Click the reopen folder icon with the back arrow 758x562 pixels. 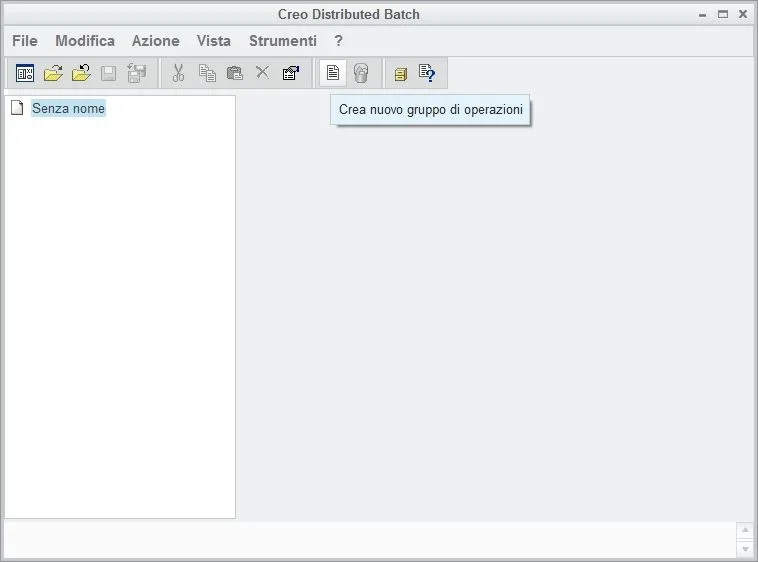tap(81, 73)
